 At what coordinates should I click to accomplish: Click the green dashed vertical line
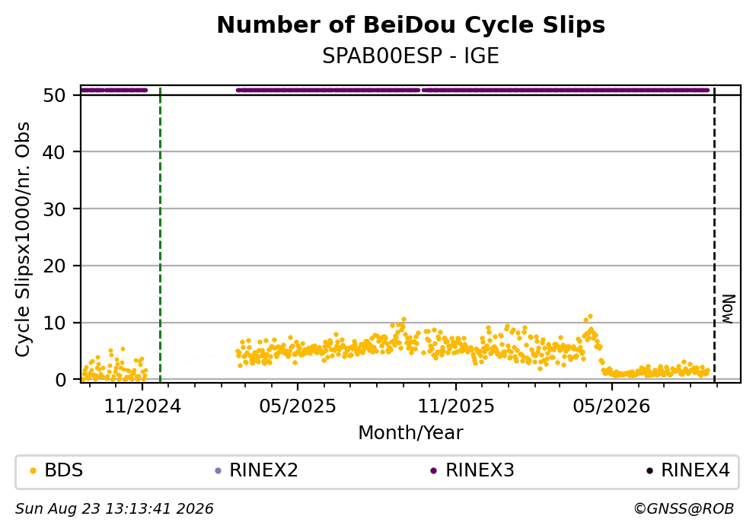(x=160, y=234)
